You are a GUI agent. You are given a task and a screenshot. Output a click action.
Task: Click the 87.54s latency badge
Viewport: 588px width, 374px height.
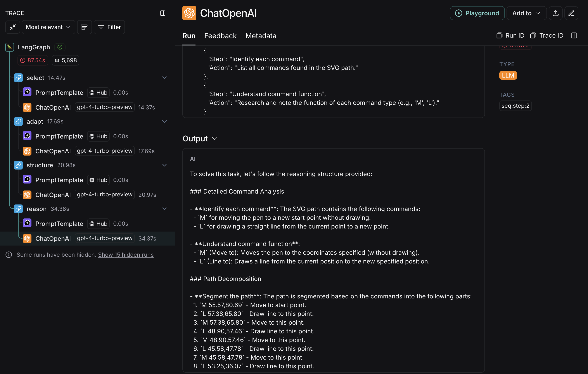tap(33, 60)
